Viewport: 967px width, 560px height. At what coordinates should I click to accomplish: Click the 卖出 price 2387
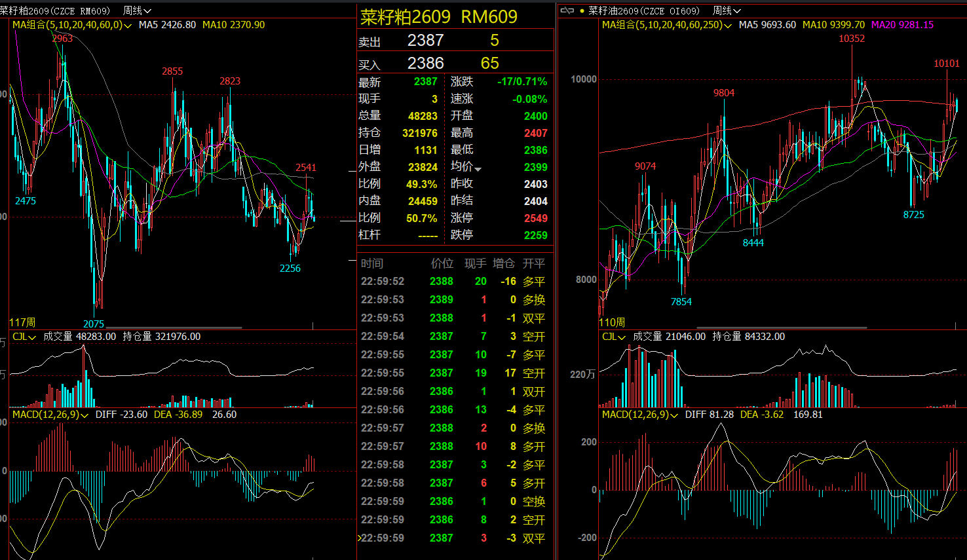(425, 41)
